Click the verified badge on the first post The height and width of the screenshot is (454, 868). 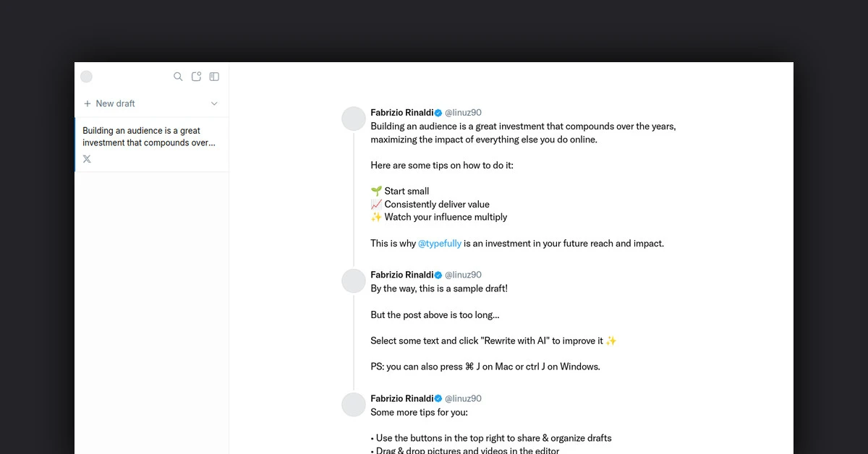438,113
